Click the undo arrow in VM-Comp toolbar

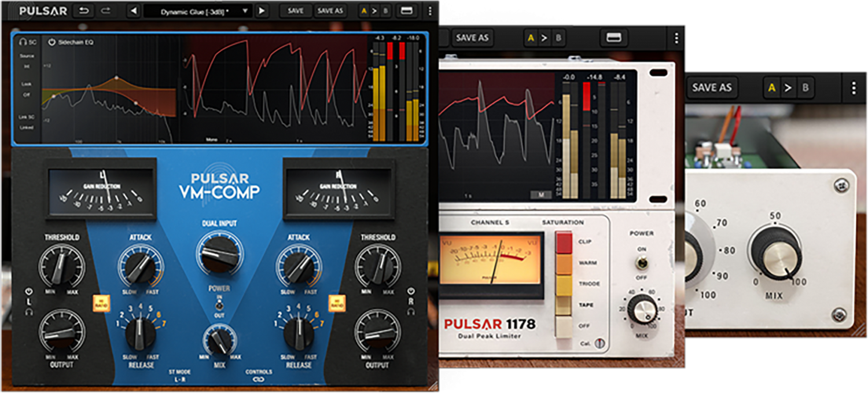point(83,11)
